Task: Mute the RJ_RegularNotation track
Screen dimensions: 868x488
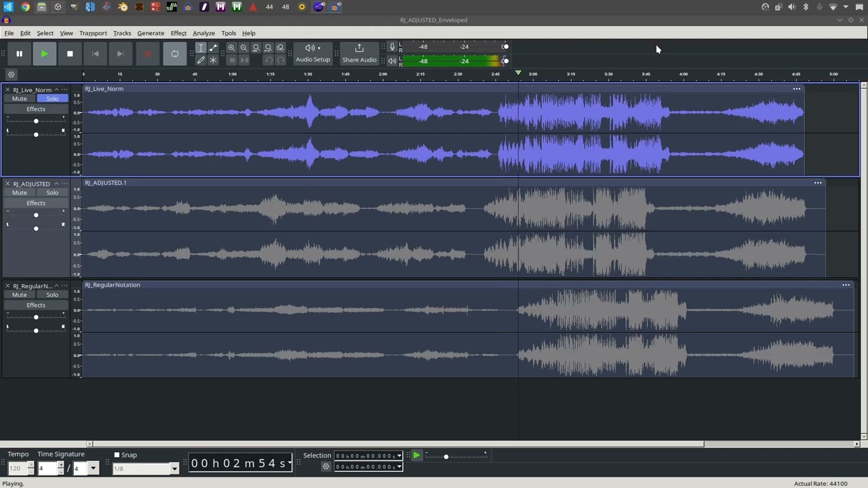Action: coord(20,295)
